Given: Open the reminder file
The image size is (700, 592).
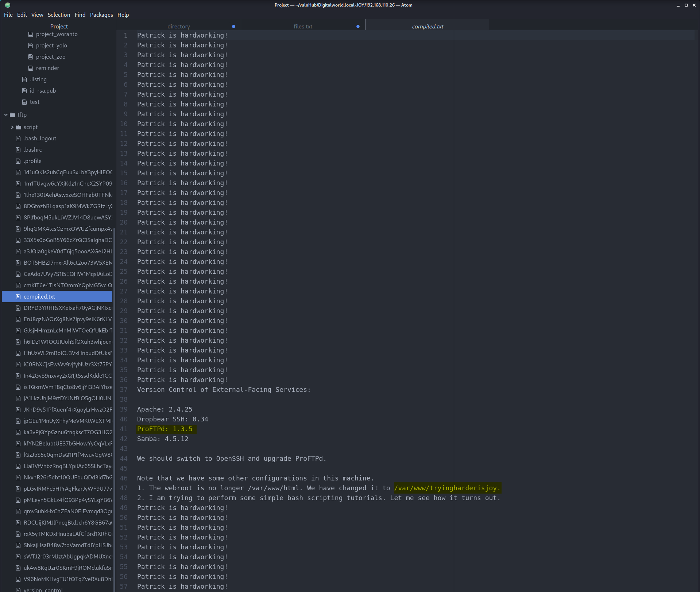Looking at the screenshot, I should point(47,68).
